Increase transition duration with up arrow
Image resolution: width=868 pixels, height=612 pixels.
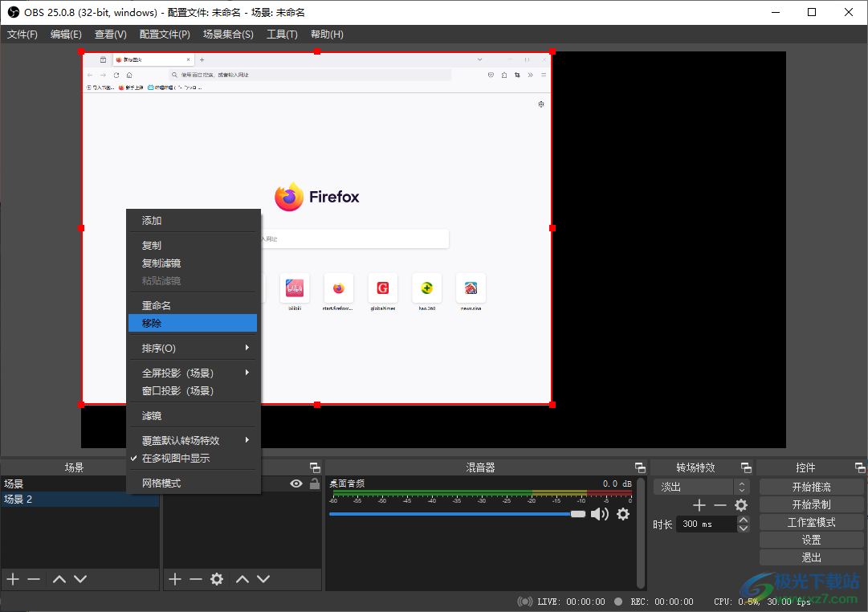pos(744,520)
